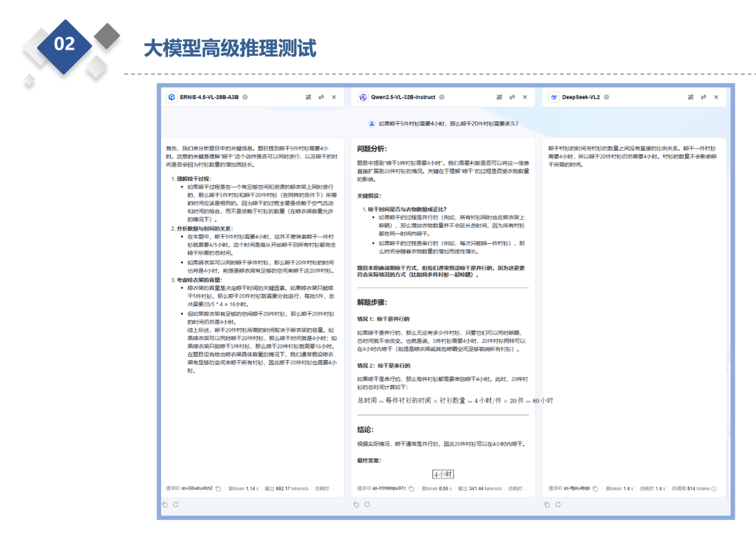The width and height of the screenshot is (756, 535).
Task: Close the Qwen2.5-VL-32B-Instruct panel
Action: click(525, 98)
